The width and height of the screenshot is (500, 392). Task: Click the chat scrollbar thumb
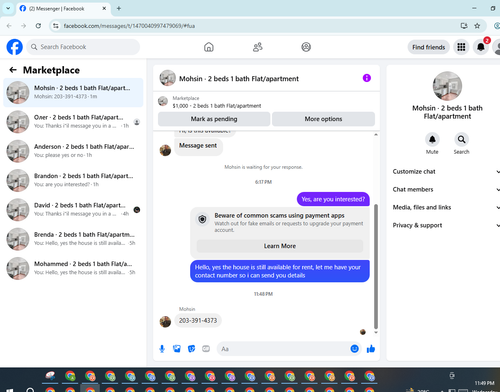[376, 266]
